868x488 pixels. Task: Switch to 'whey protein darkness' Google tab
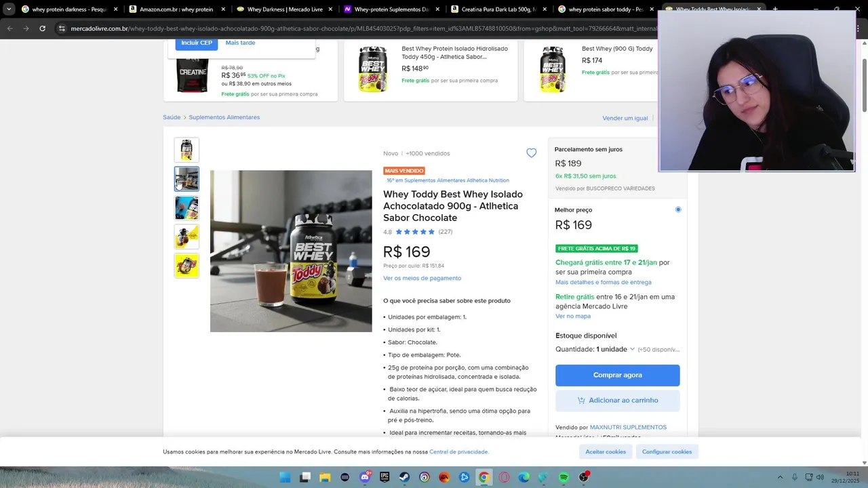click(x=68, y=9)
